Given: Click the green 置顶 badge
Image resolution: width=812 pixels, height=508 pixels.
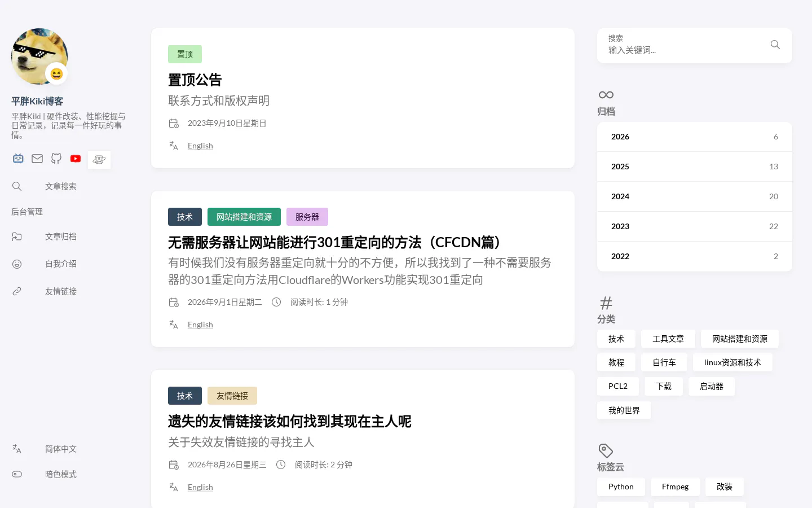Looking at the screenshot, I should (x=185, y=54).
